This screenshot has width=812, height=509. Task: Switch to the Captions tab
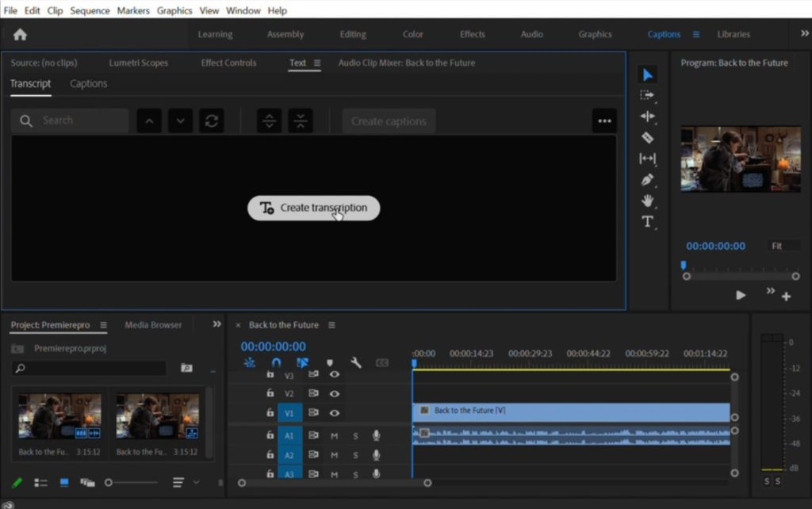coord(89,83)
